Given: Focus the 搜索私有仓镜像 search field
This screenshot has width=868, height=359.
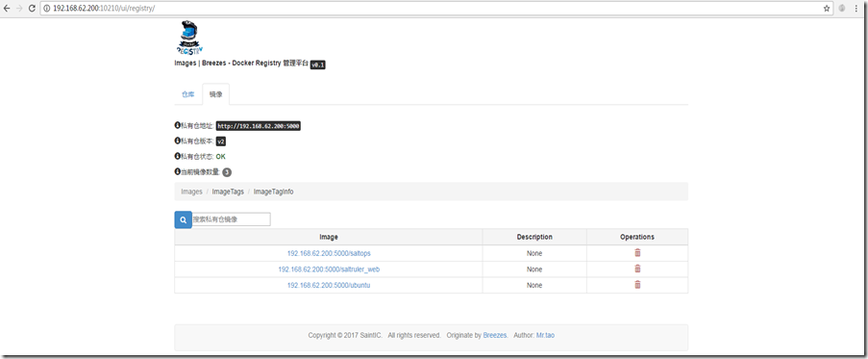Looking at the screenshot, I should [231, 219].
